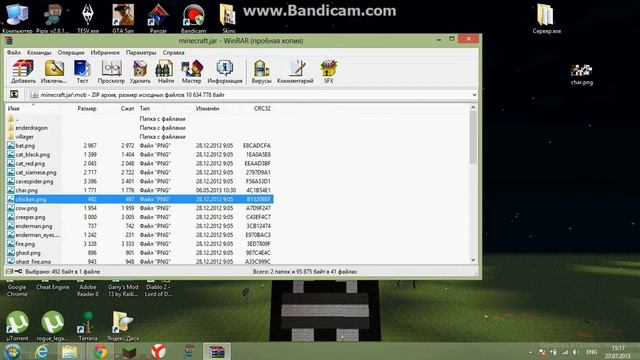640x360 pixels.
Task: Select the cat_red.png file
Action: (x=30, y=164)
